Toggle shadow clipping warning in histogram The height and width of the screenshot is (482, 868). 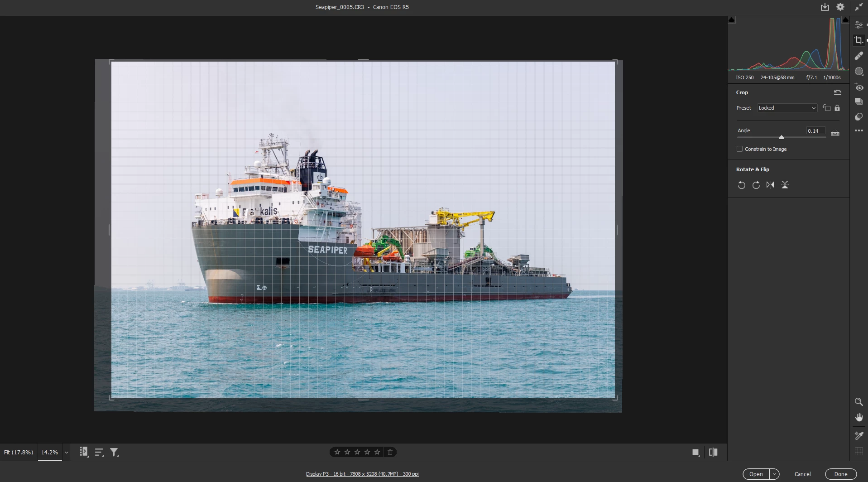click(732, 20)
